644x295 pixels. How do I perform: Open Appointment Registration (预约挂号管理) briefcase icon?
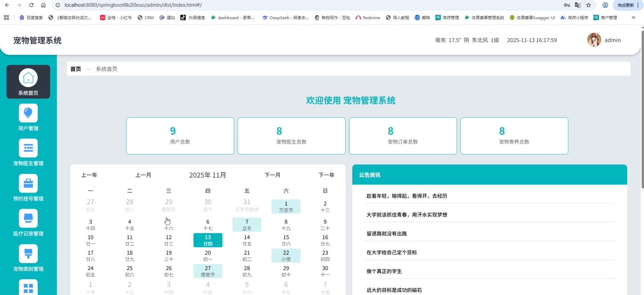(28, 184)
